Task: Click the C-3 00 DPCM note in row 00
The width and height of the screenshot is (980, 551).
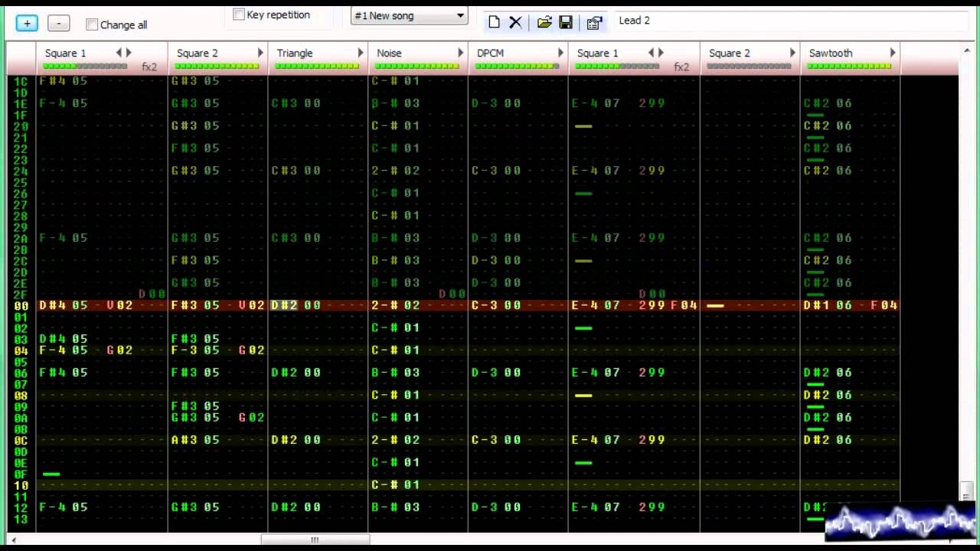Action: 496,305
